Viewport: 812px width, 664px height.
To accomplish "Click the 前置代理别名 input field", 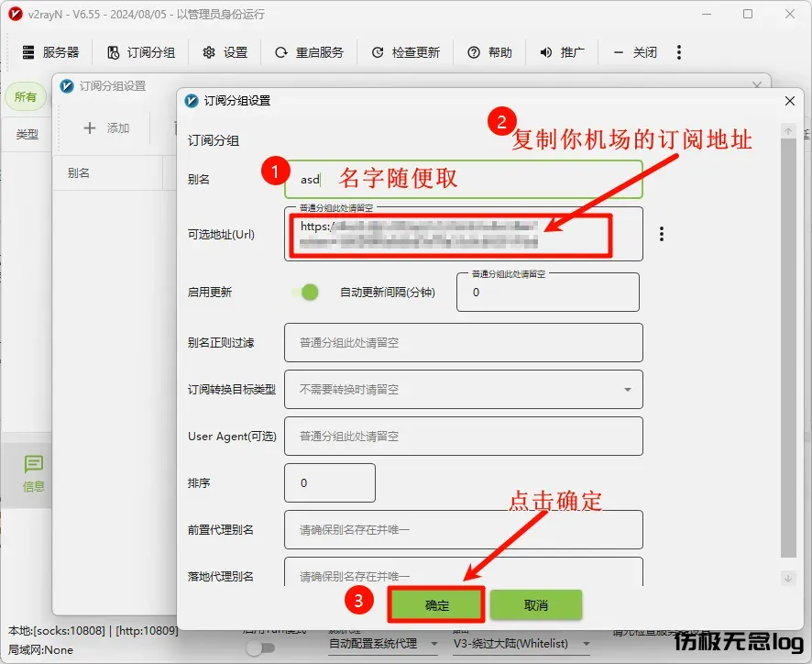I will pyautogui.click(x=464, y=529).
